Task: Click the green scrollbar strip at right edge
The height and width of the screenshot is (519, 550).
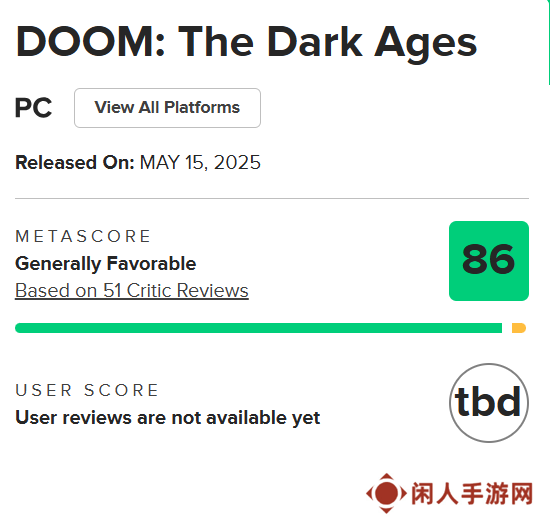Action: click(x=549, y=42)
